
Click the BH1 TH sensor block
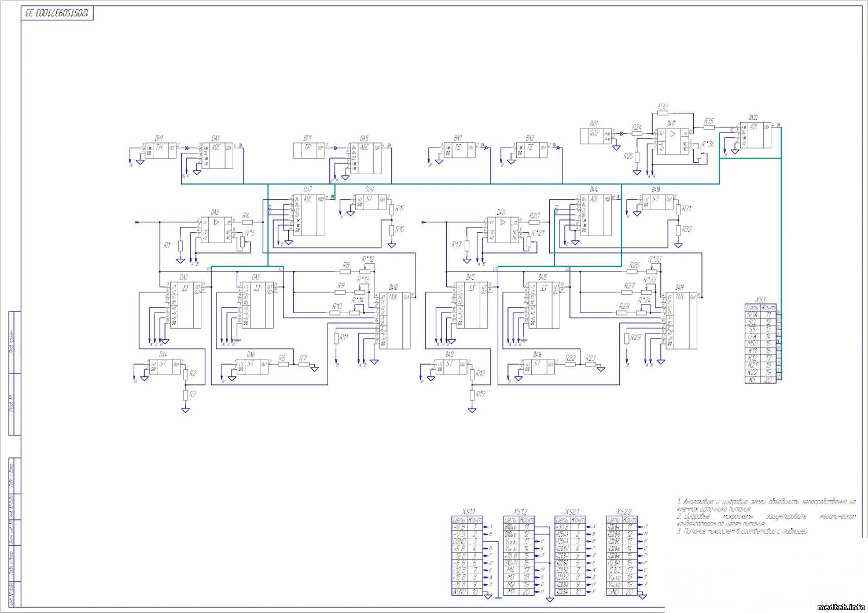click(x=160, y=150)
